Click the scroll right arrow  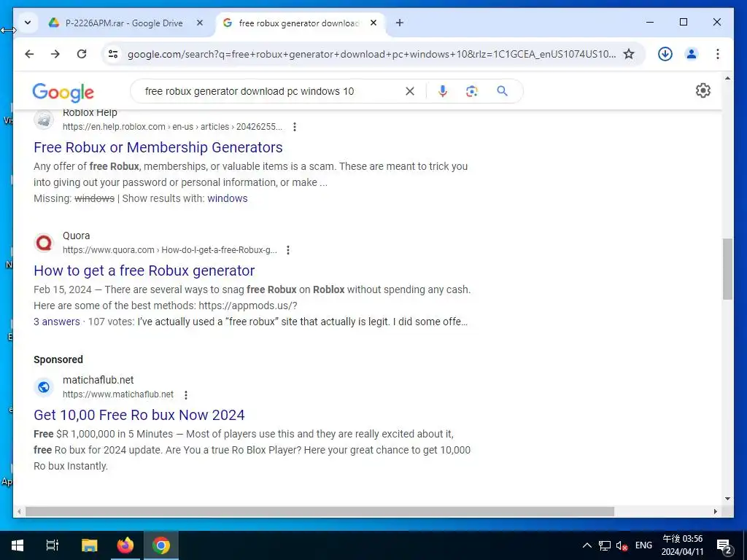point(715,511)
